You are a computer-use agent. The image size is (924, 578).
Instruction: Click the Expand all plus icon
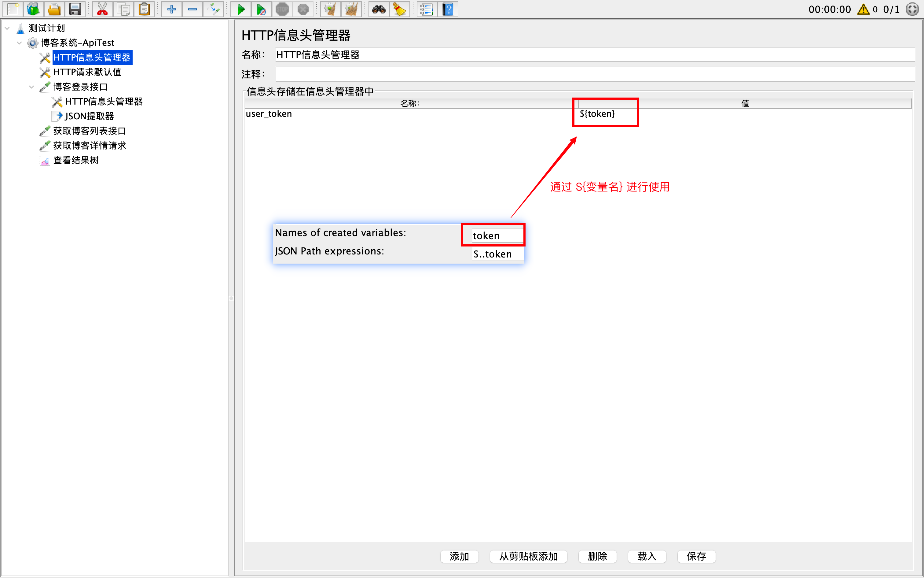point(172,9)
